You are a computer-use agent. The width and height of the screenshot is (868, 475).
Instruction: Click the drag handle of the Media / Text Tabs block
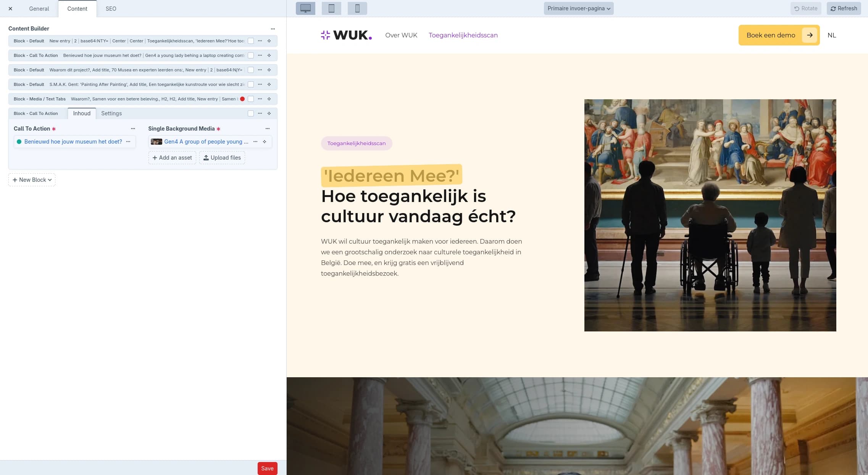269,99
